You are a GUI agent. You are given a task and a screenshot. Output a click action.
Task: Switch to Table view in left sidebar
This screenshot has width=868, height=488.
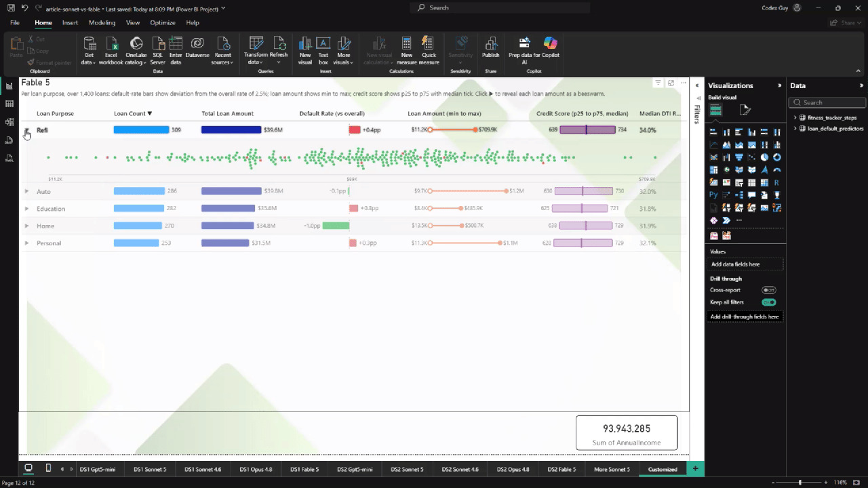(x=9, y=104)
